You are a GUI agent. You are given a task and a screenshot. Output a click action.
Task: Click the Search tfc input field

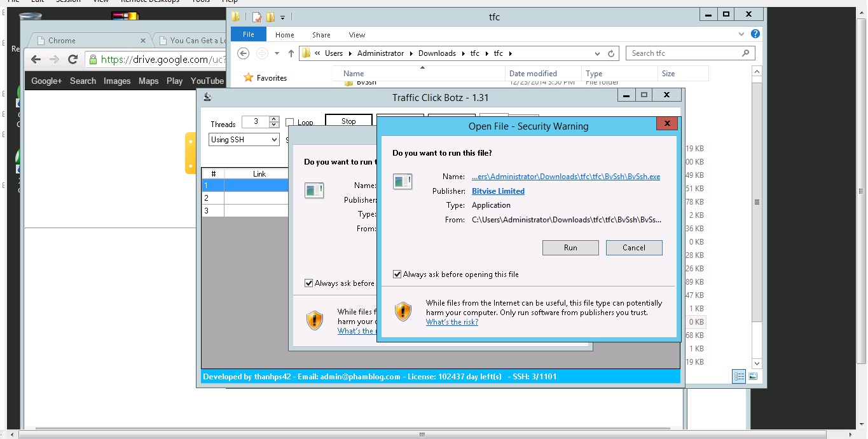684,53
